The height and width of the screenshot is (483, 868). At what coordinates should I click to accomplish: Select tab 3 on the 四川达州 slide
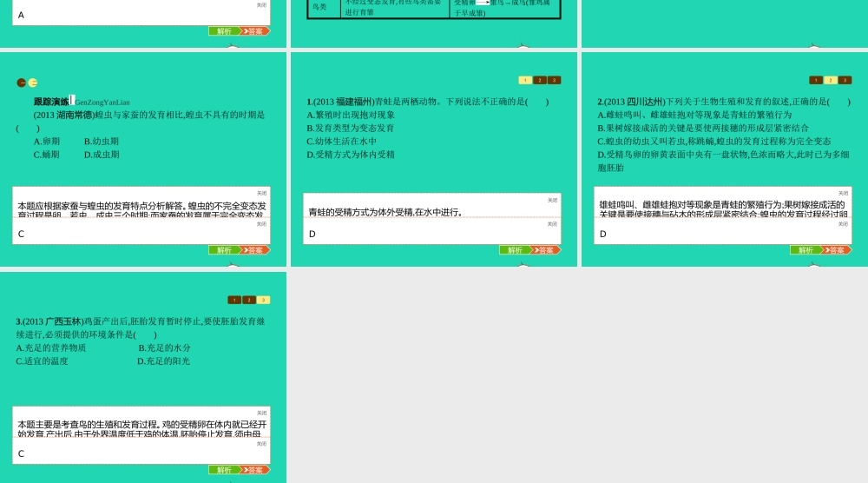pos(845,80)
